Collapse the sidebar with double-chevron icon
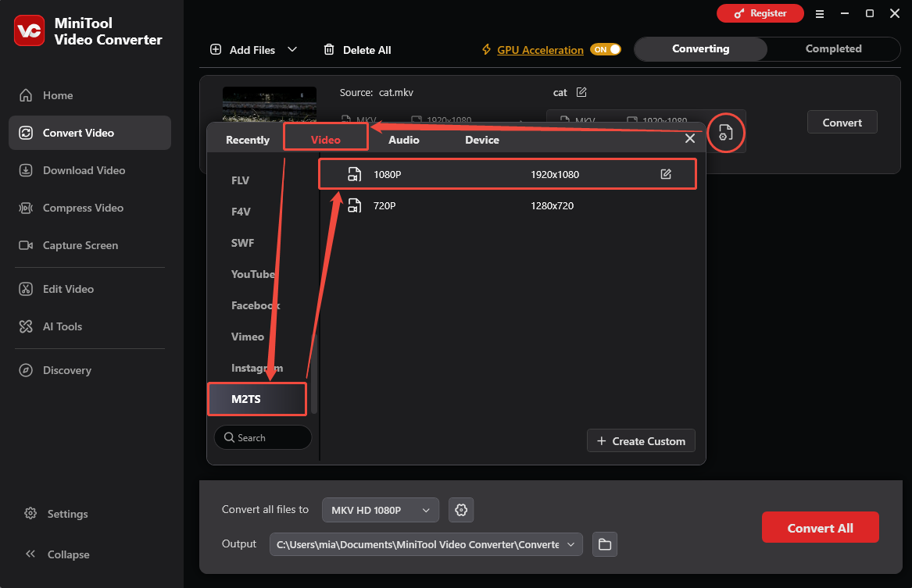The image size is (912, 588). (30, 554)
